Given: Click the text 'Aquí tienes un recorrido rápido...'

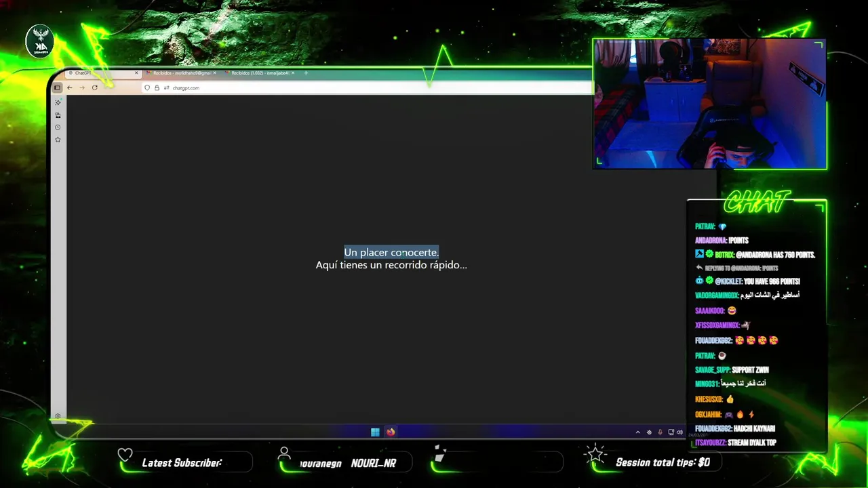Looking at the screenshot, I should [x=391, y=265].
